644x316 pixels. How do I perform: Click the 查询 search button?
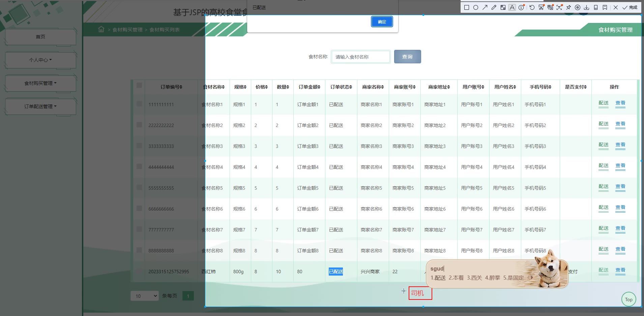pos(407,57)
